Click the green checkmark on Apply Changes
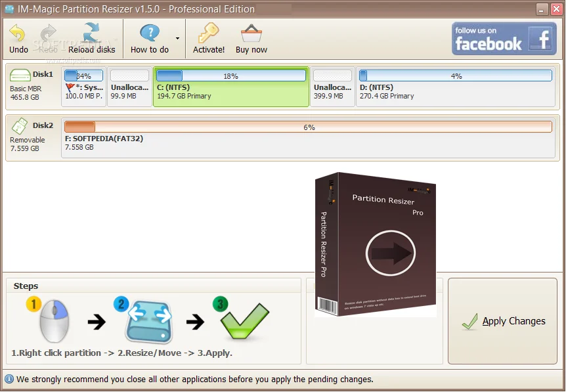This screenshot has width=566, height=392. coord(469,321)
